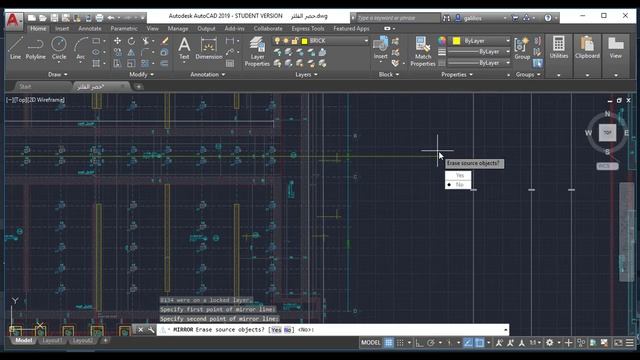The width and height of the screenshot is (640, 360).
Task: Select the Text annotation tool
Action: pyautogui.click(x=184, y=48)
